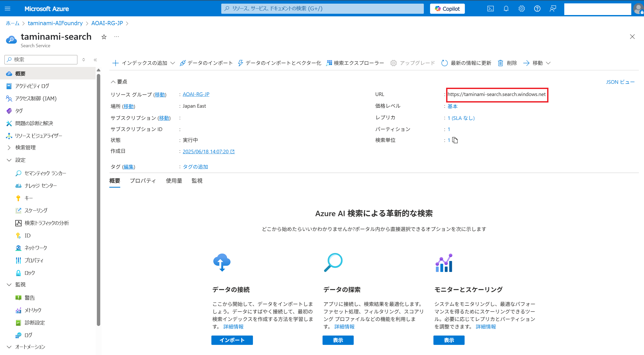This screenshot has width=644, height=355.
Task: Pin taminami-search with the favorite star
Action: [104, 37]
